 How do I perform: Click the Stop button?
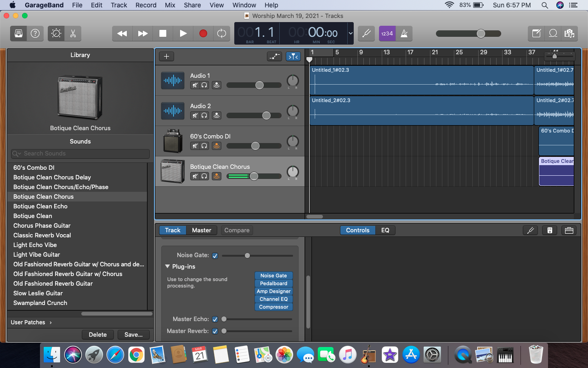click(x=163, y=34)
